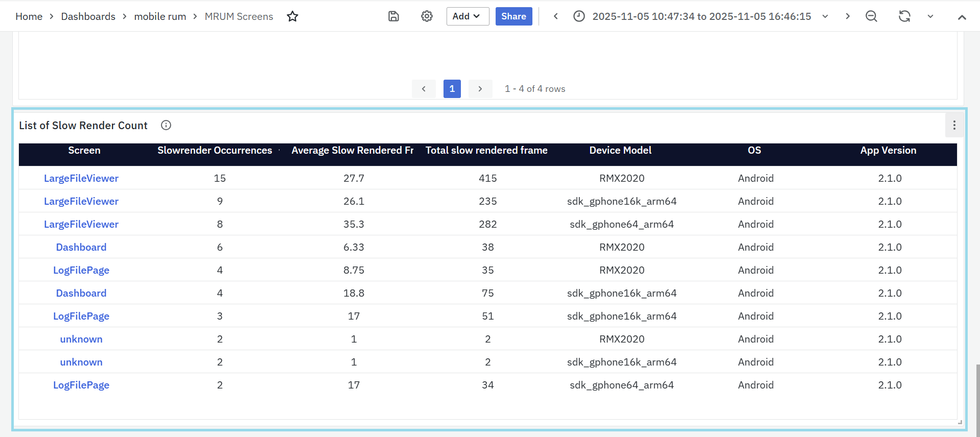Shift time range forward with right arrow
Viewport: 980px width, 437px height.
(848, 16)
